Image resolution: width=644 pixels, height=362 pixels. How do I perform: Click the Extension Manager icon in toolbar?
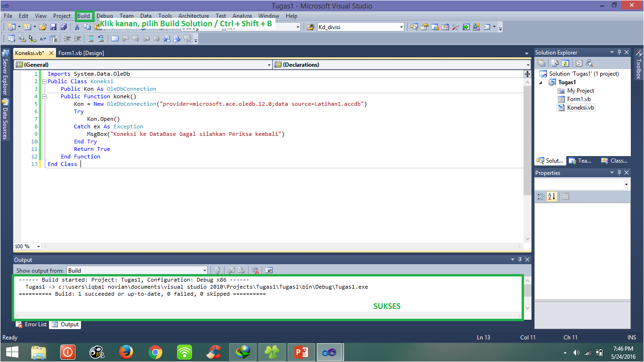pos(475,27)
